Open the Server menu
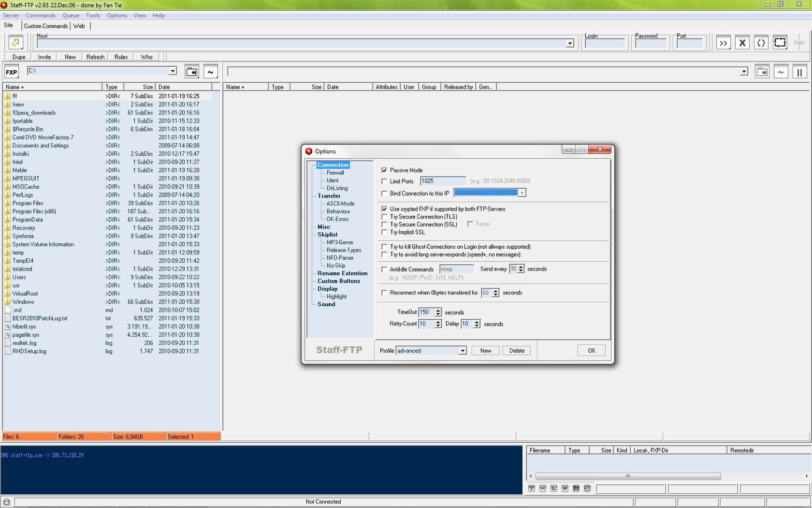Image resolution: width=812 pixels, height=508 pixels. tap(11, 15)
